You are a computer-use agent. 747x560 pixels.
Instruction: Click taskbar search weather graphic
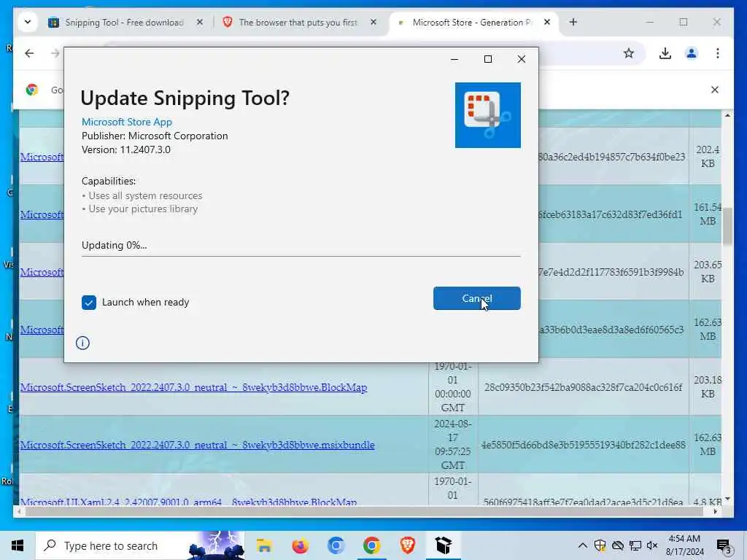(217, 545)
